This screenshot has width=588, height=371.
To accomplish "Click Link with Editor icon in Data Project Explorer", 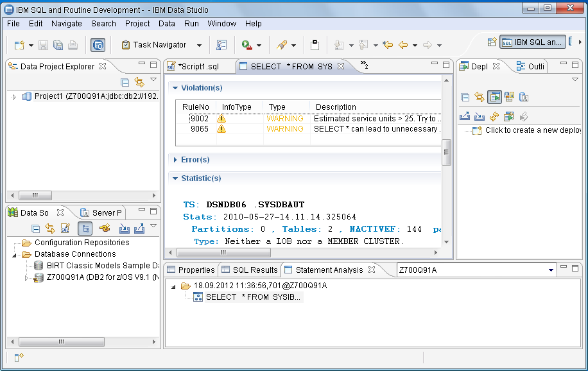I will [139, 82].
